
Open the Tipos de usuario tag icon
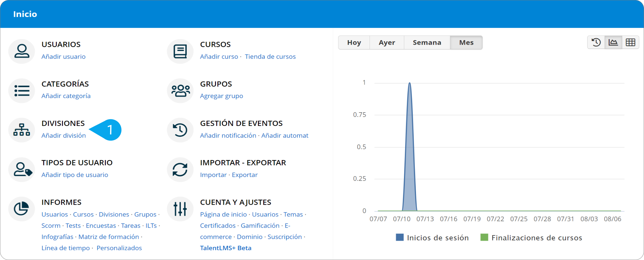(x=22, y=170)
